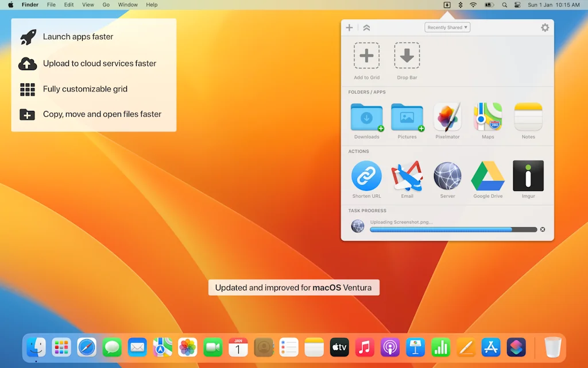The height and width of the screenshot is (368, 588).
Task: Open Maps from the Dropzone grid
Action: (x=488, y=117)
